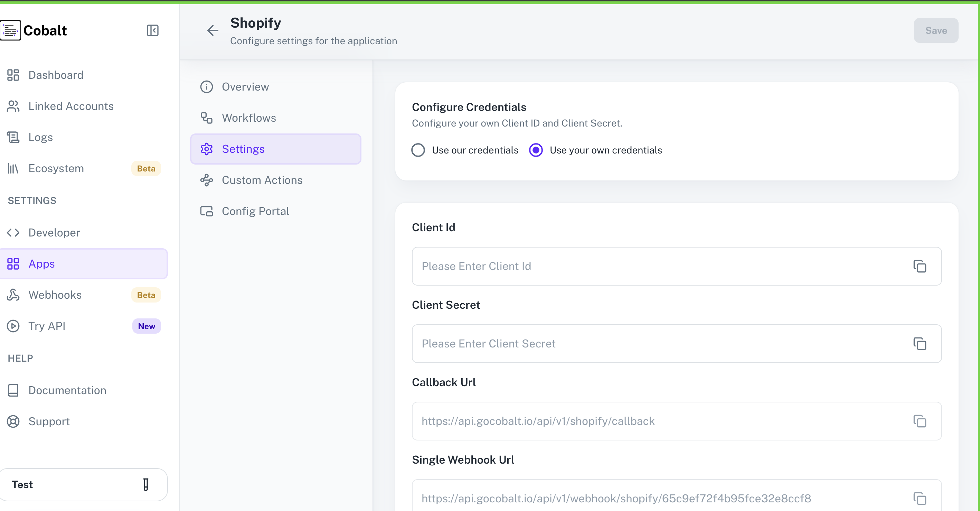Click the Webhooks icon
Screen dimensions: 980x511
pos(13,295)
